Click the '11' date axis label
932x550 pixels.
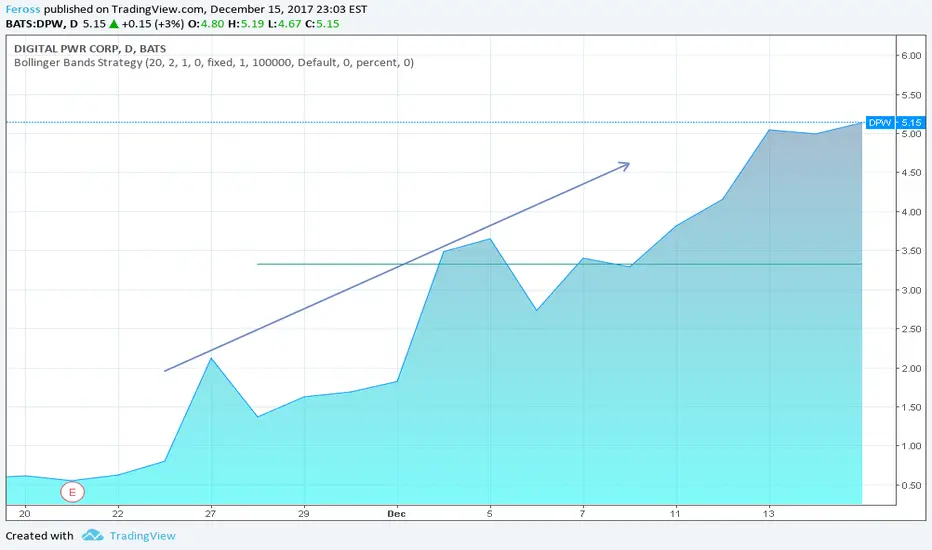click(675, 514)
